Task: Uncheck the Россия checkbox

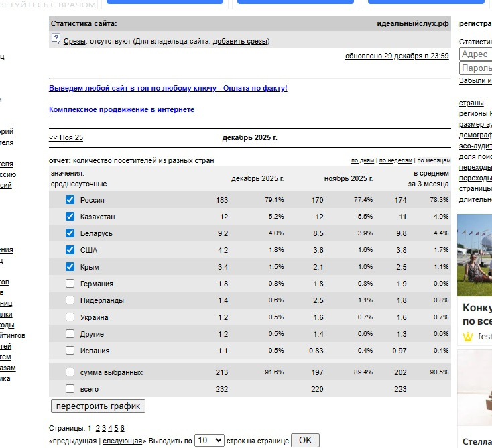Action: (70, 200)
